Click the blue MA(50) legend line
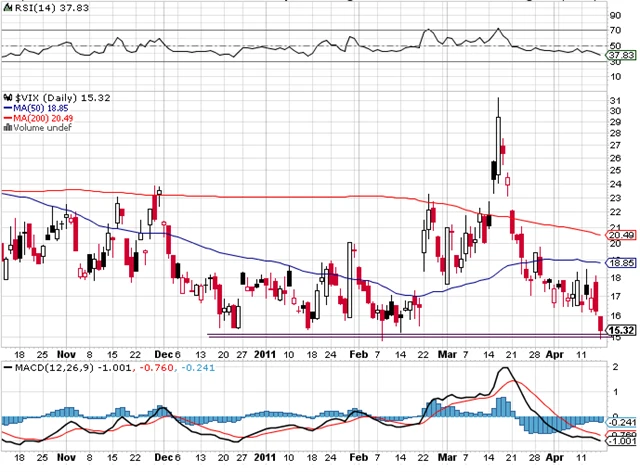 (x=9, y=108)
